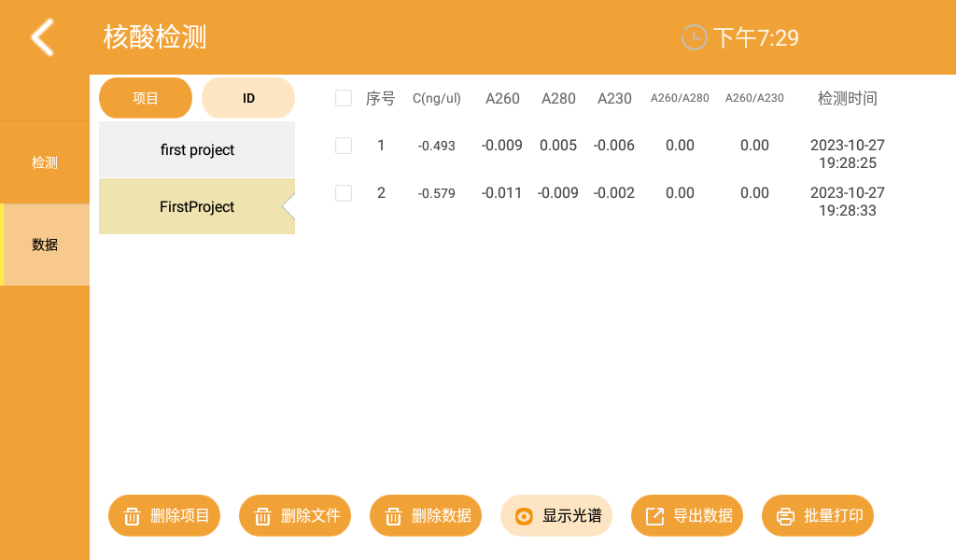Click the clock icon beside 下午7:29

(694, 37)
